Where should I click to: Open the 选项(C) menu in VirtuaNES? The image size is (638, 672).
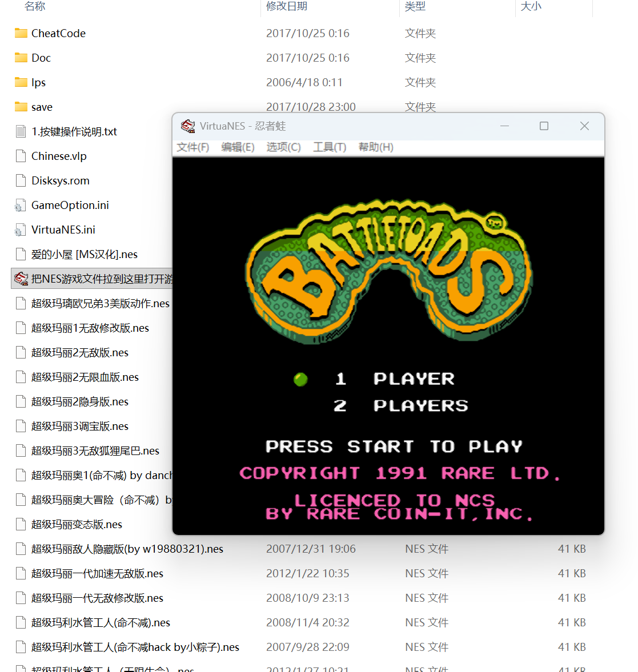[283, 147]
